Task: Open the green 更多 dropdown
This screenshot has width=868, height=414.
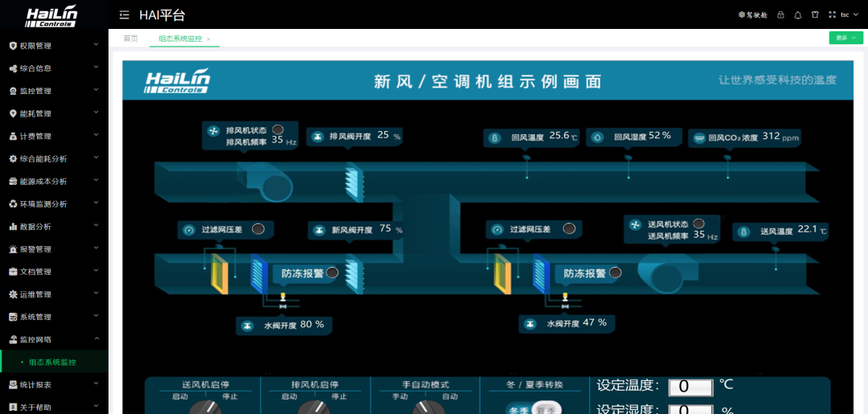Action: pos(845,38)
